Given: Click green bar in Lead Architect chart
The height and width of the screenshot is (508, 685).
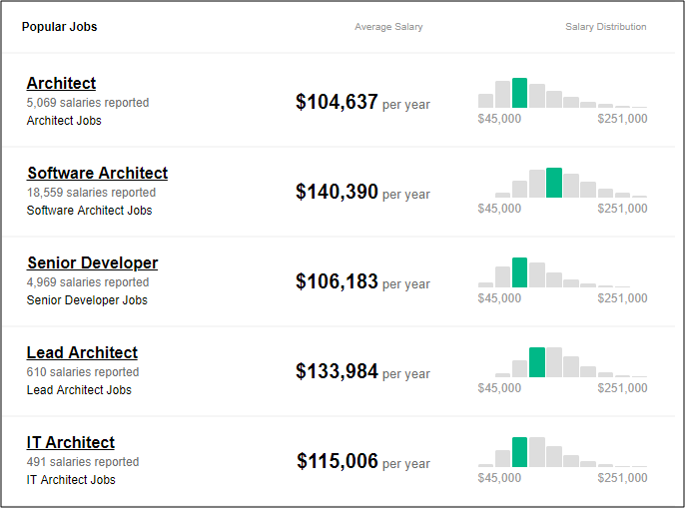Looking at the screenshot, I should tap(537, 362).
